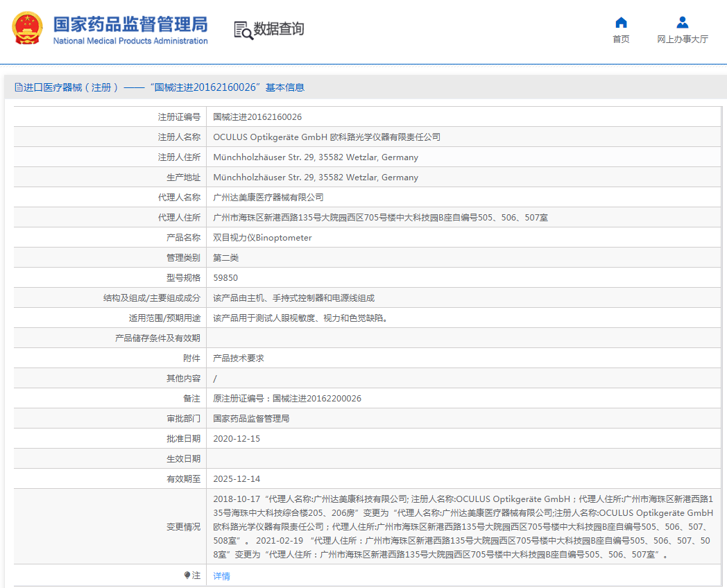The height and width of the screenshot is (588, 727).
Task: Select registration number 国械注进20162160026 in the table
Action: pos(257,117)
